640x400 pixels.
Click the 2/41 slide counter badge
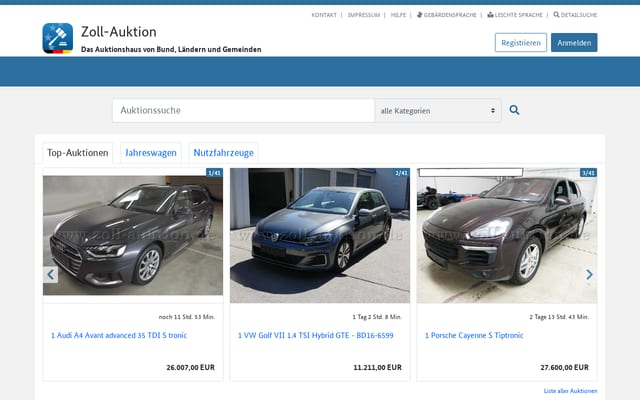point(401,173)
